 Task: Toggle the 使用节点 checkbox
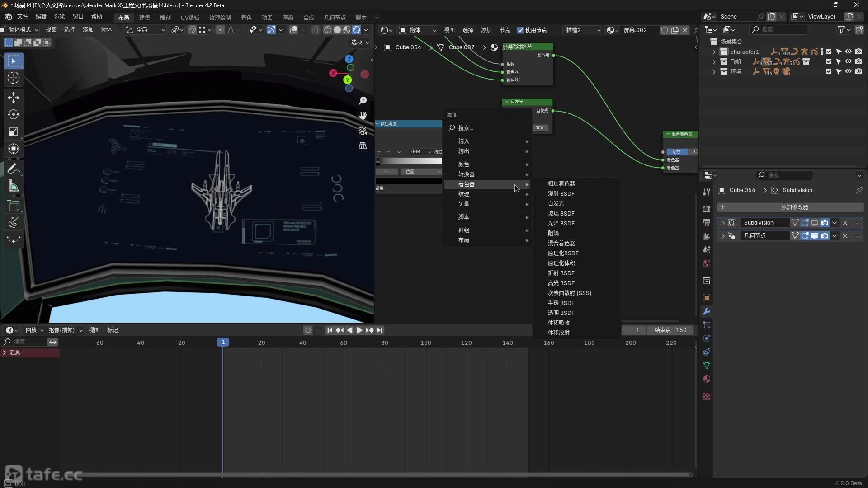click(520, 30)
